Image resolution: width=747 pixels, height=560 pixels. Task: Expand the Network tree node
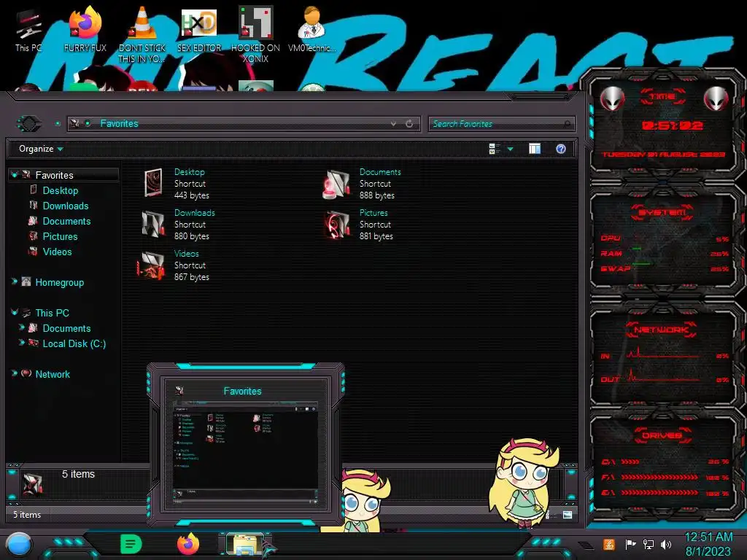point(15,374)
